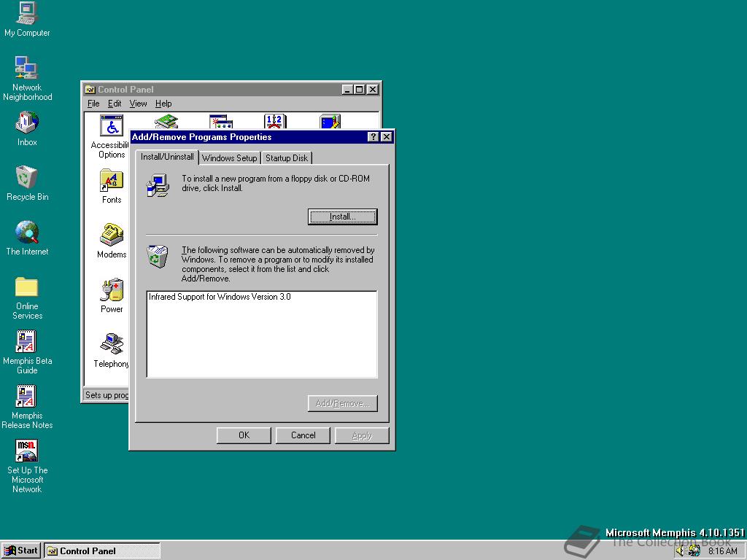Open Set Up The Microsoft Network
This screenshot has height=560, width=747.
coord(27,452)
